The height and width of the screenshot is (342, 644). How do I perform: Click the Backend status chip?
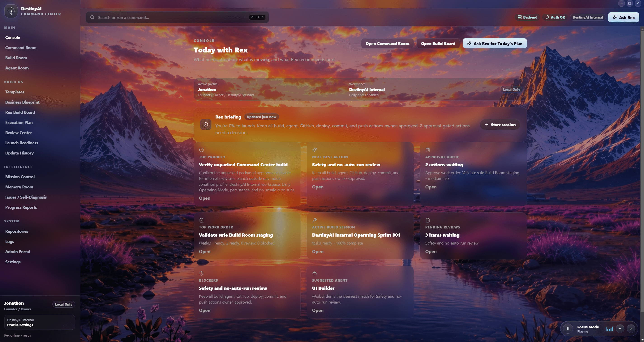click(x=527, y=17)
